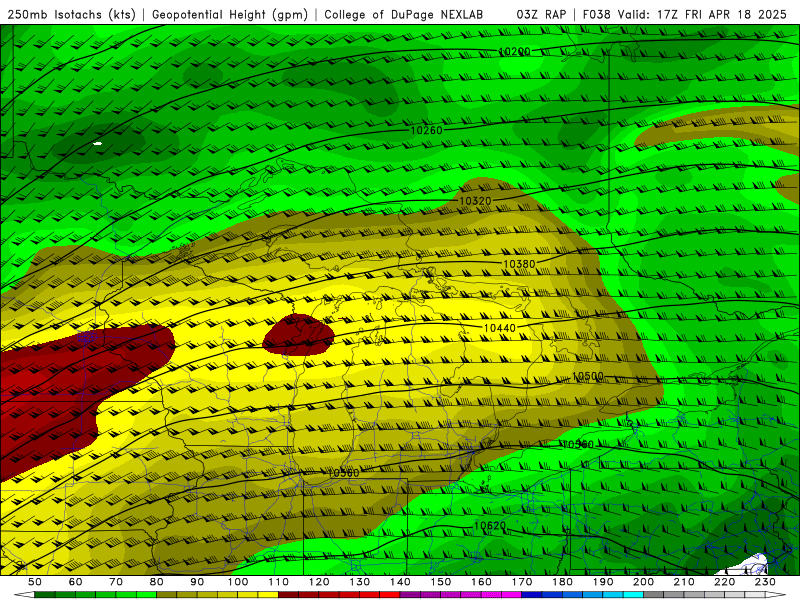Click the 110 knot legend value

279,582
